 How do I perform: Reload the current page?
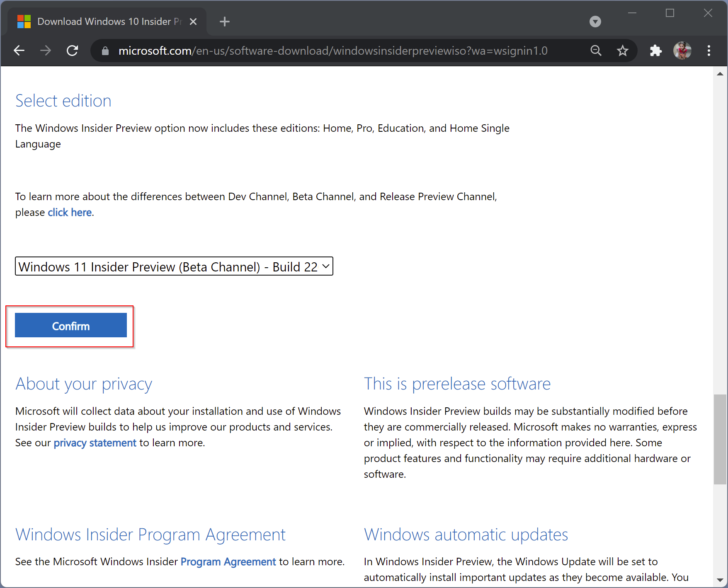73,51
